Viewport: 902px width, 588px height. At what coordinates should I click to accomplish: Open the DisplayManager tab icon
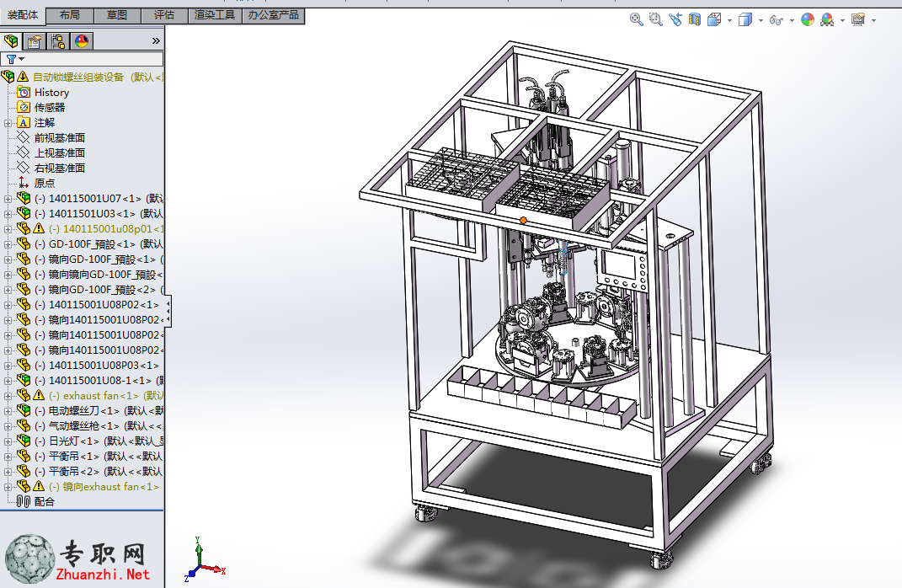tap(82, 40)
